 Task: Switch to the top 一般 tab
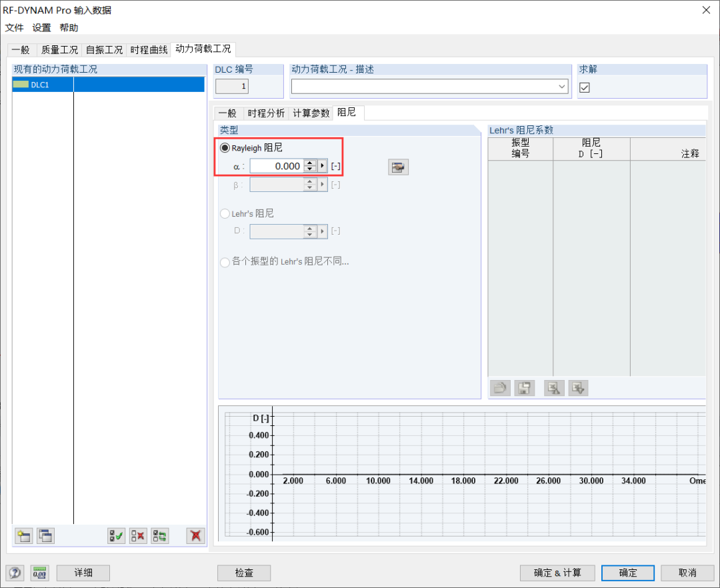[x=21, y=49]
